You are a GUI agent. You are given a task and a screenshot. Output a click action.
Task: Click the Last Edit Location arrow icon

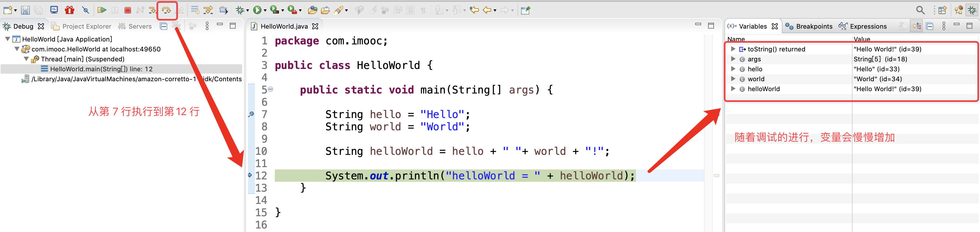click(474, 10)
